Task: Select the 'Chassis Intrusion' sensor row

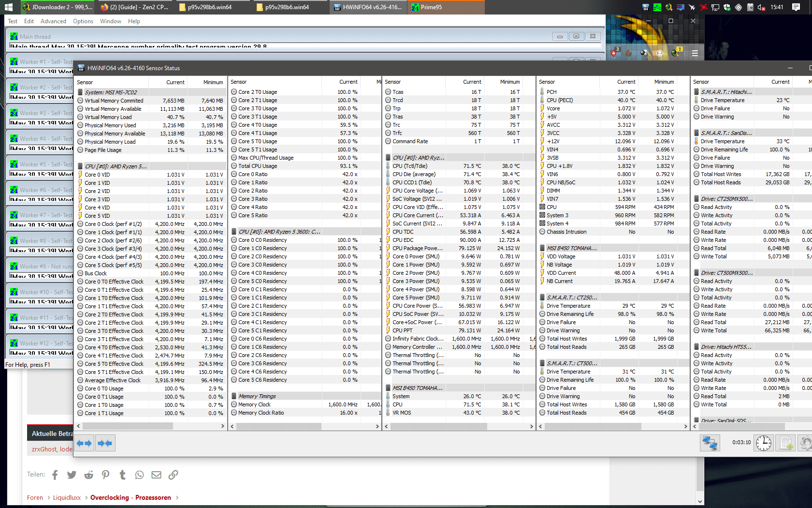Action: coord(613,232)
